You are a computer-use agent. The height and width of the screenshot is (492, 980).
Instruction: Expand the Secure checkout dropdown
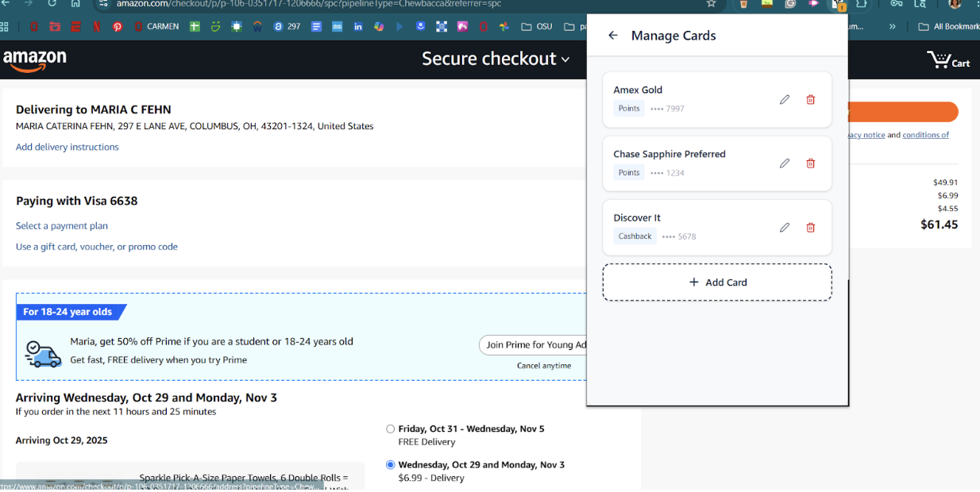click(496, 59)
